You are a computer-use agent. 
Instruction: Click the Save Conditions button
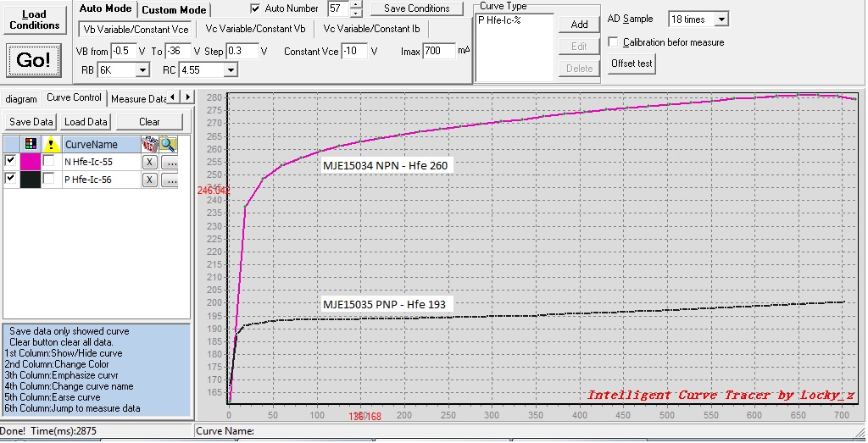(x=416, y=8)
